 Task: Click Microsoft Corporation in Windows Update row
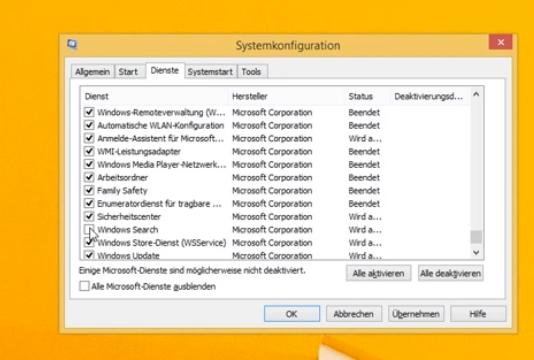272,255
